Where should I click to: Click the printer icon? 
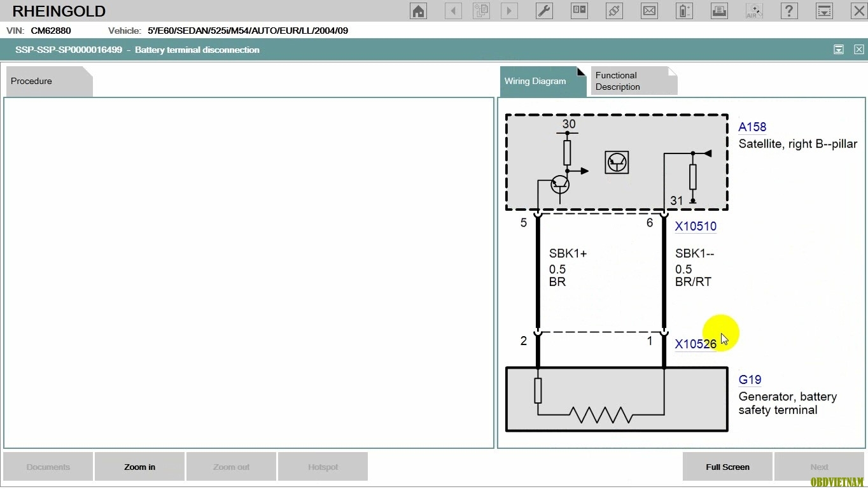coord(719,11)
